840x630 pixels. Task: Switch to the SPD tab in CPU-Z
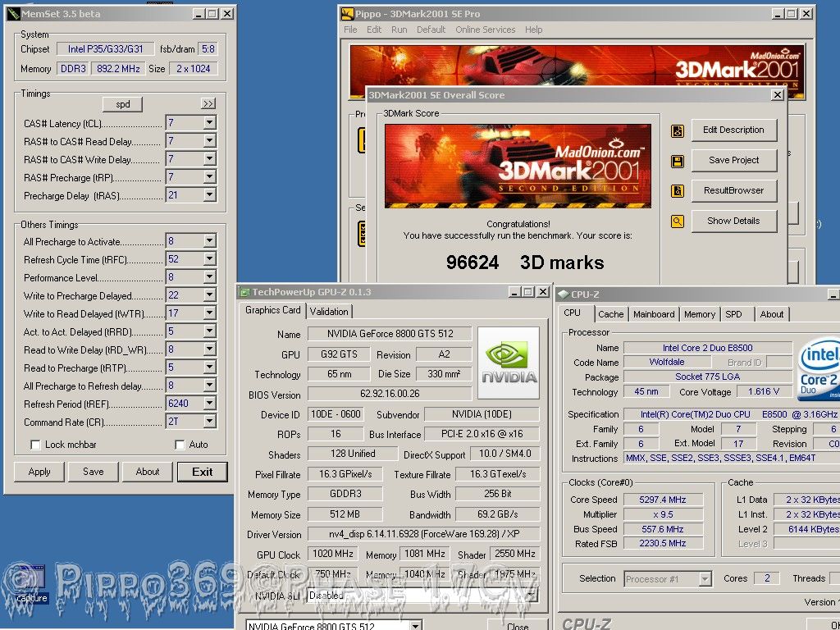(733, 314)
